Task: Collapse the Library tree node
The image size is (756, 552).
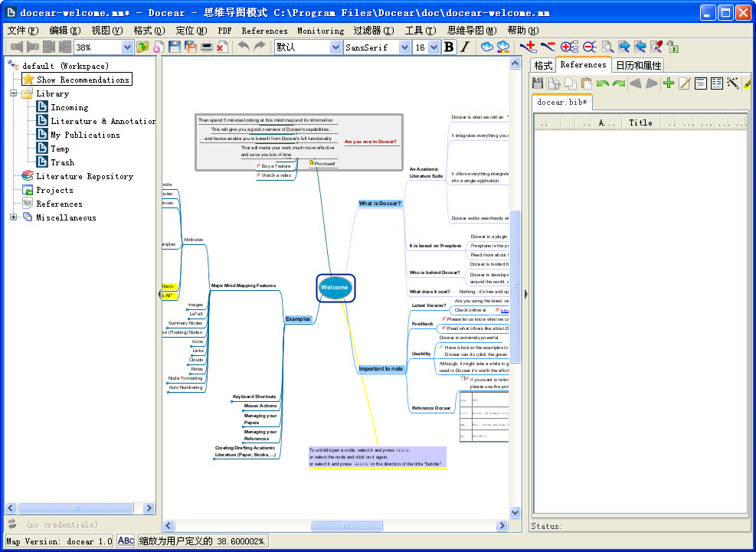Action: click(x=14, y=93)
